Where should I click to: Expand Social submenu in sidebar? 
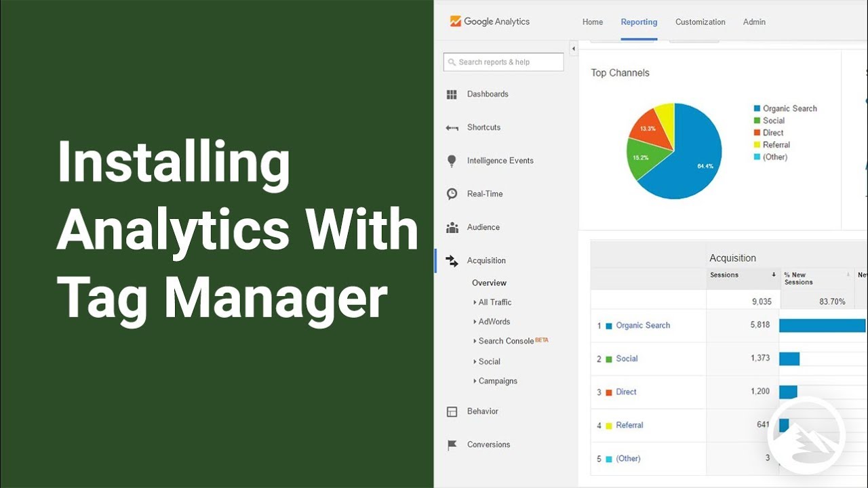click(x=487, y=361)
